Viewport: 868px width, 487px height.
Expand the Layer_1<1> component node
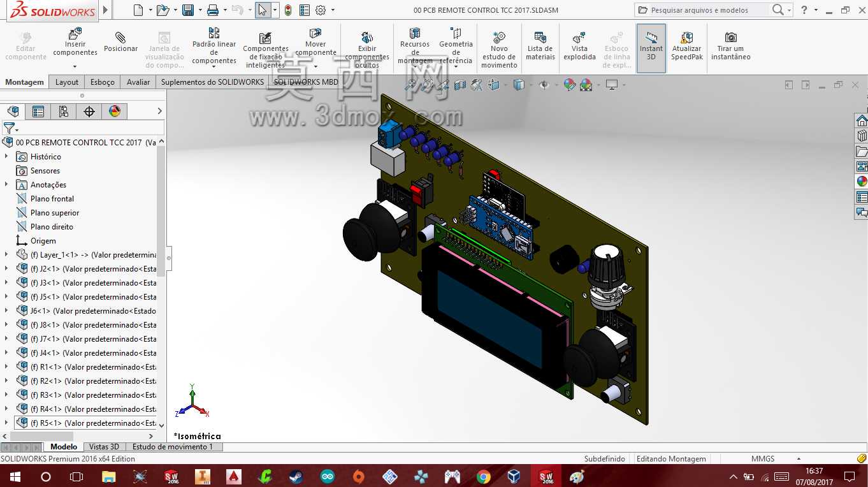(6, 254)
